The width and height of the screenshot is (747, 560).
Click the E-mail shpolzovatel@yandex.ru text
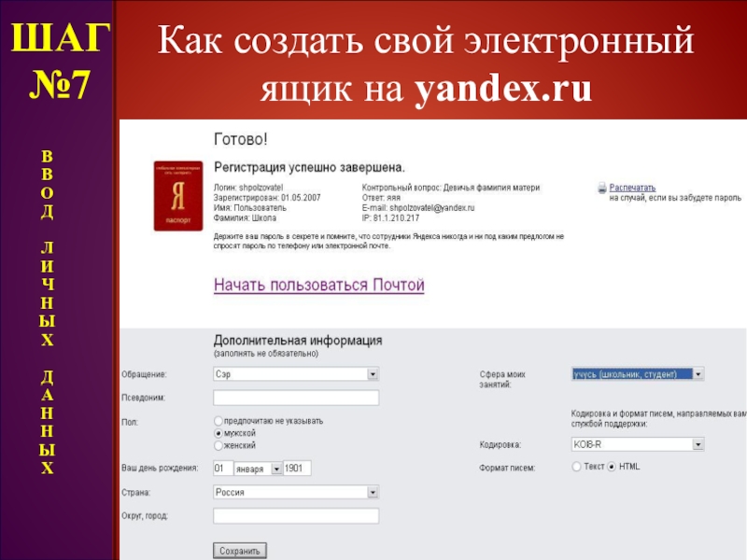(x=418, y=208)
